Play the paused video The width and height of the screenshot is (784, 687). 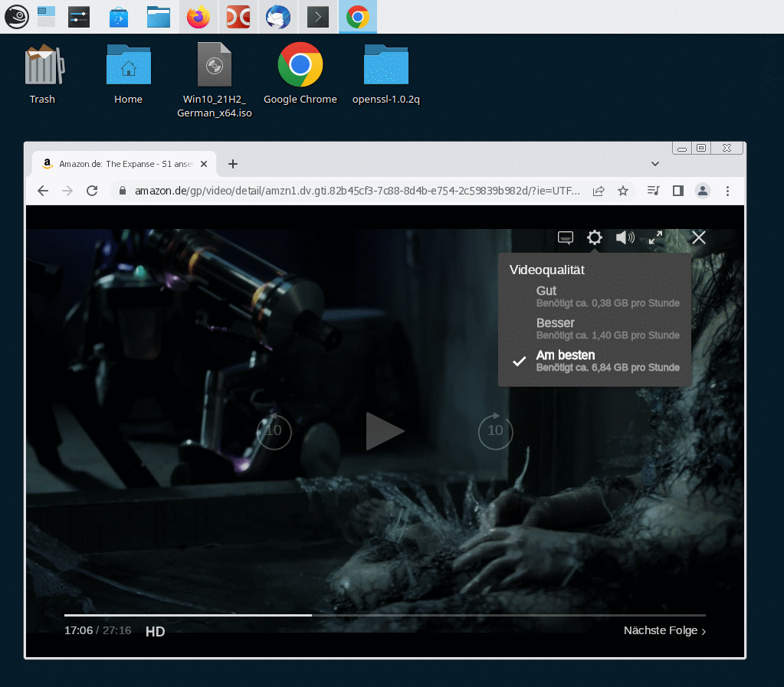click(x=385, y=430)
